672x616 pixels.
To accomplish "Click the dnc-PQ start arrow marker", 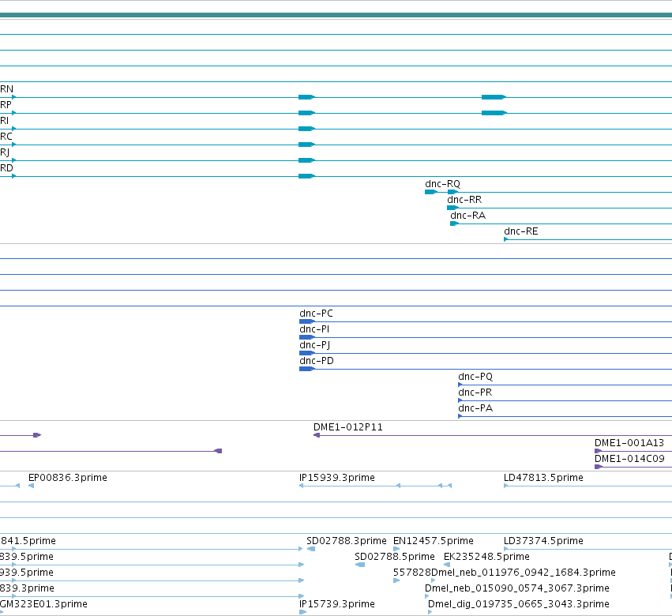I will [x=460, y=385].
